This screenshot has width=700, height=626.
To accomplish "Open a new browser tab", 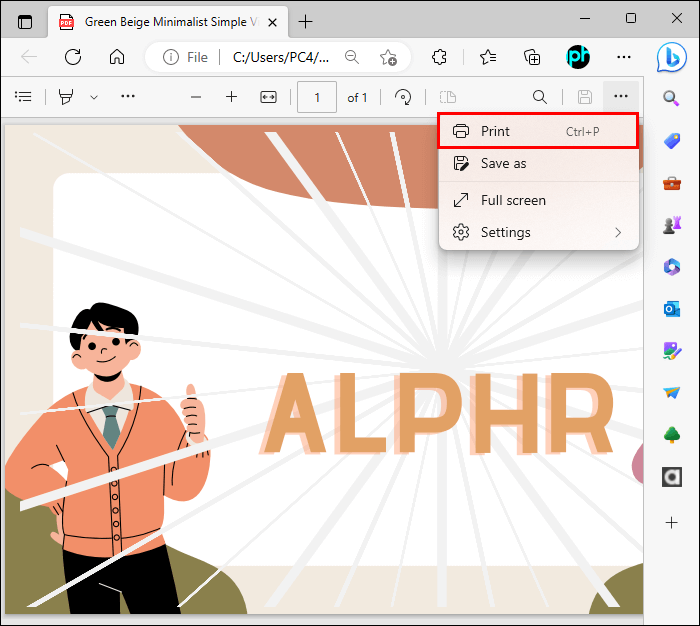I will [305, 21].
